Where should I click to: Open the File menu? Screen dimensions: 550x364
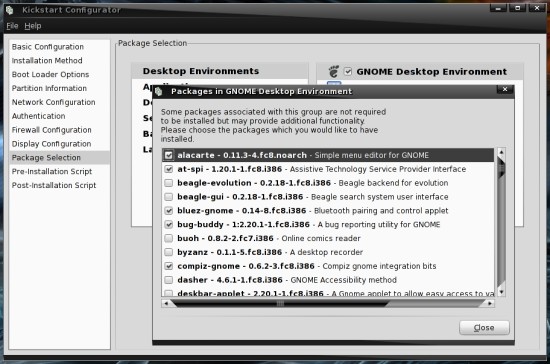pyautogui.click(x=12, y=26)
